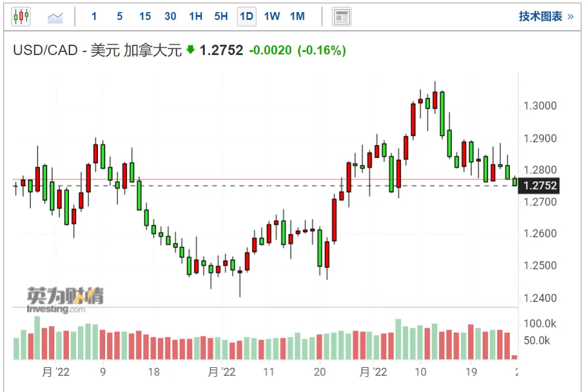The width and height of the screenshot is (586, 392).
Task: Select the candlestick chart type icon
Action: pyautogui.click(x=21, y=16)
